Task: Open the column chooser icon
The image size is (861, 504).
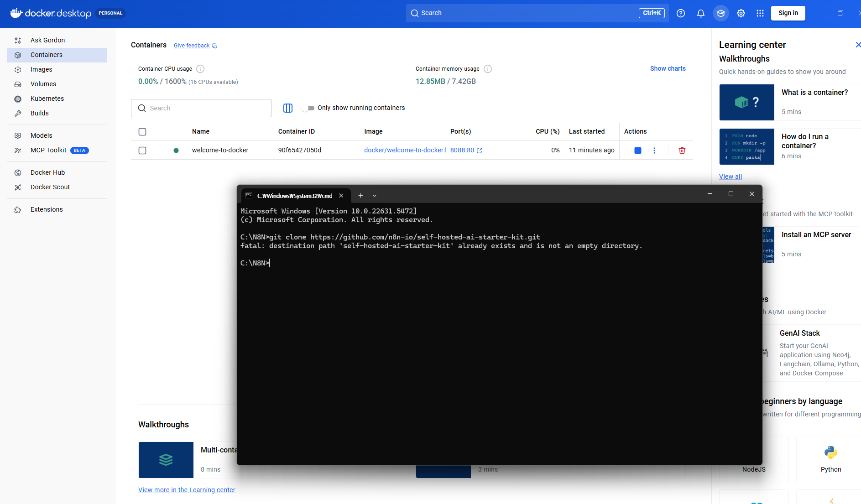Action: click(288, 108)
